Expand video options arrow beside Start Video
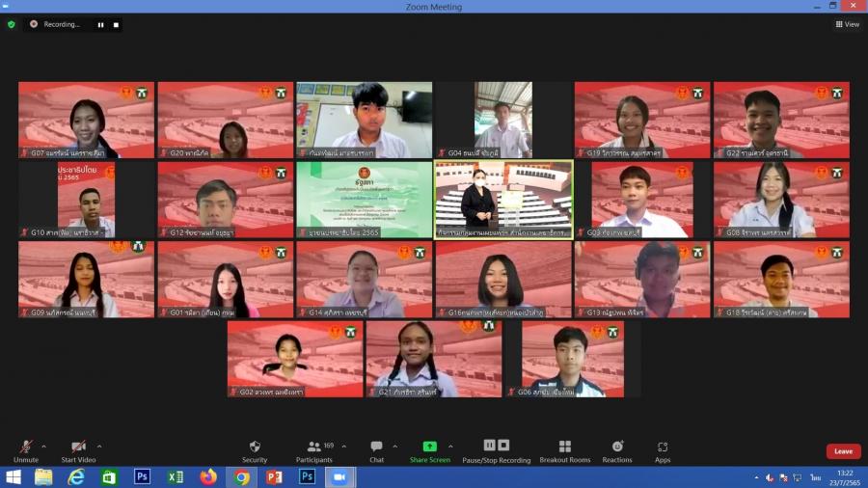This screenshot has width=868, height=488. pos(99,447)
